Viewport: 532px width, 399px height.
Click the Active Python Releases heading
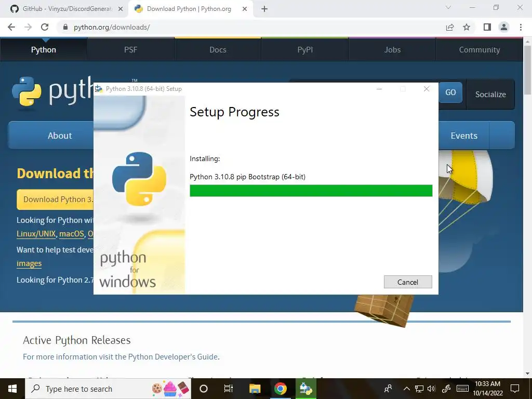[x=77, y=340]
